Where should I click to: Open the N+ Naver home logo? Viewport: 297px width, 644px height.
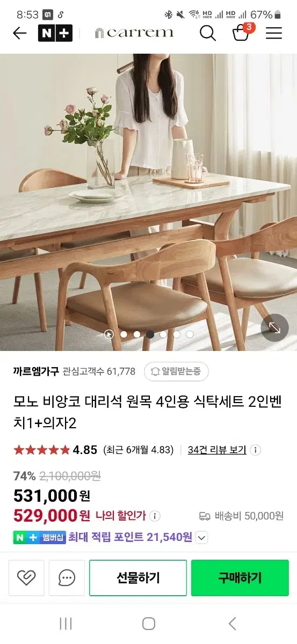coord(55,33)
